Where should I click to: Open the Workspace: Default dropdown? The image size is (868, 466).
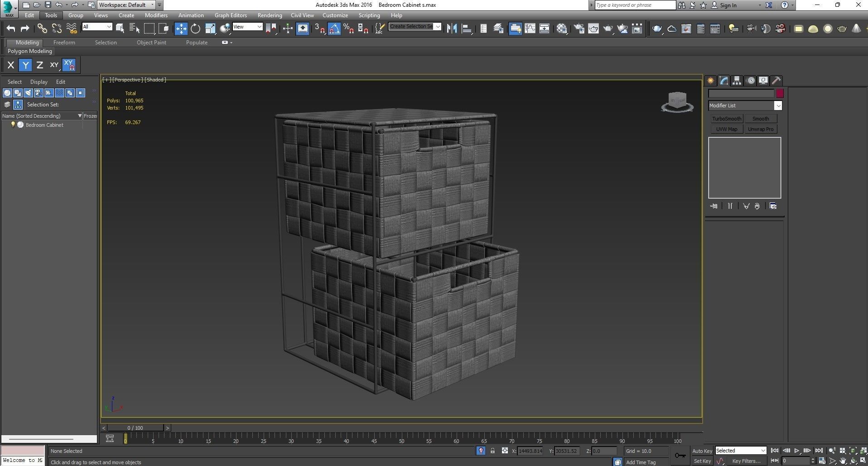point(126,5)
